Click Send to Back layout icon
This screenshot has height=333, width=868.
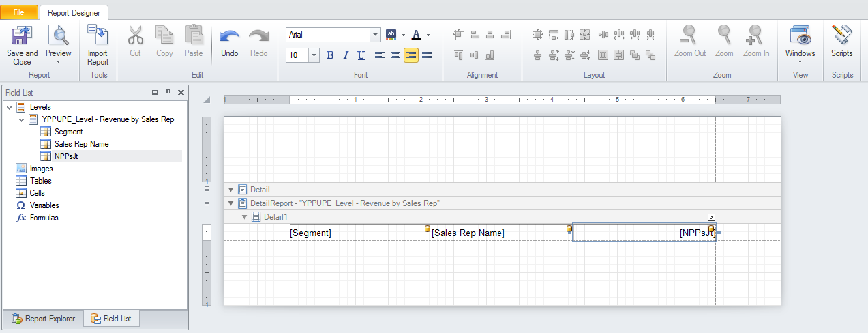pyautogui.click(x=650, y=55)
